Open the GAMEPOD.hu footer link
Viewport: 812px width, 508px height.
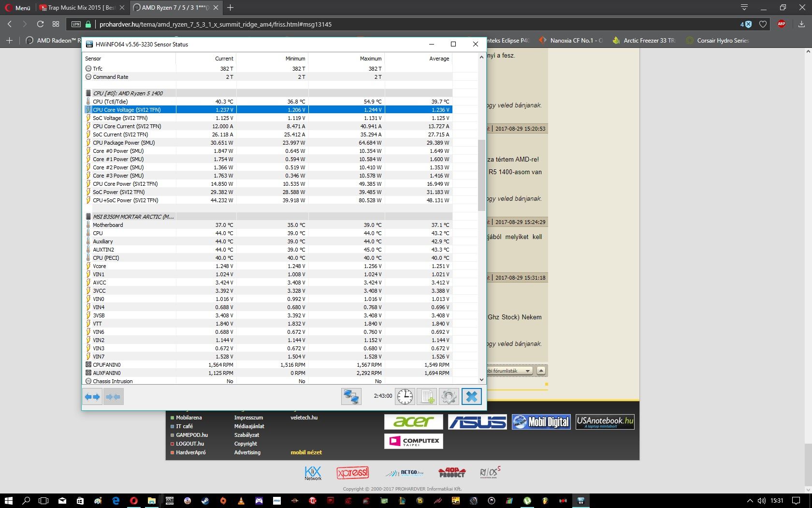pos(192,435)
